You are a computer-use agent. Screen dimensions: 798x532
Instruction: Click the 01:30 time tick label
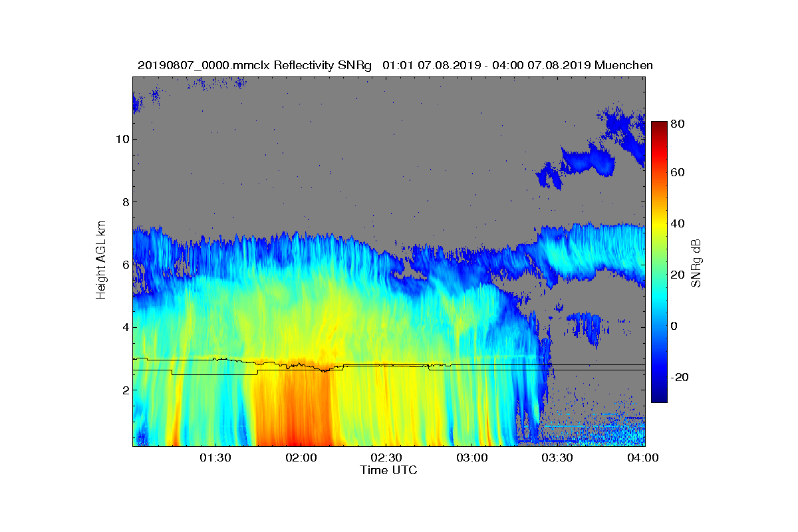[215, 458]
